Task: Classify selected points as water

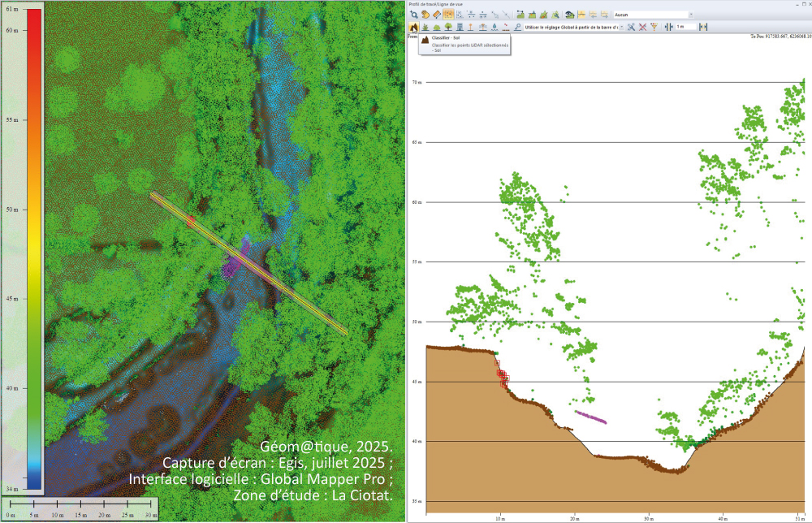Action: (x=494, y=27)
